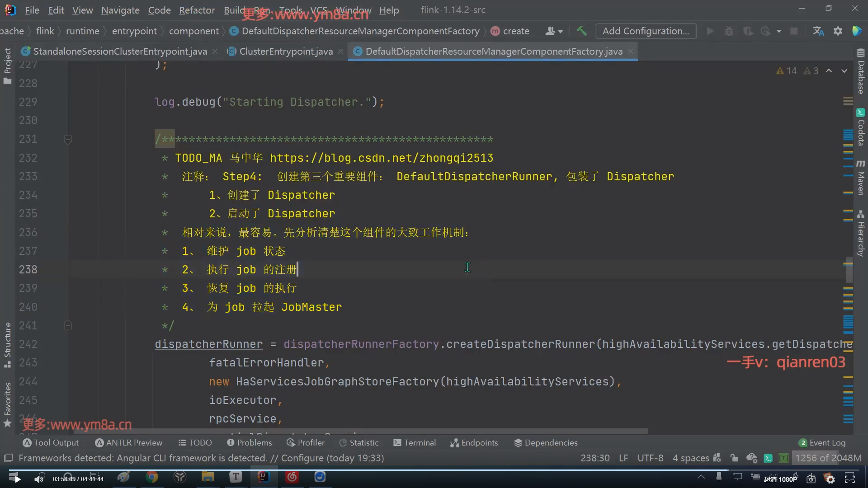This screenshot has height=488, width=868.
Task: Toggle the video mute speaker icon
Action: coord(39,479)
